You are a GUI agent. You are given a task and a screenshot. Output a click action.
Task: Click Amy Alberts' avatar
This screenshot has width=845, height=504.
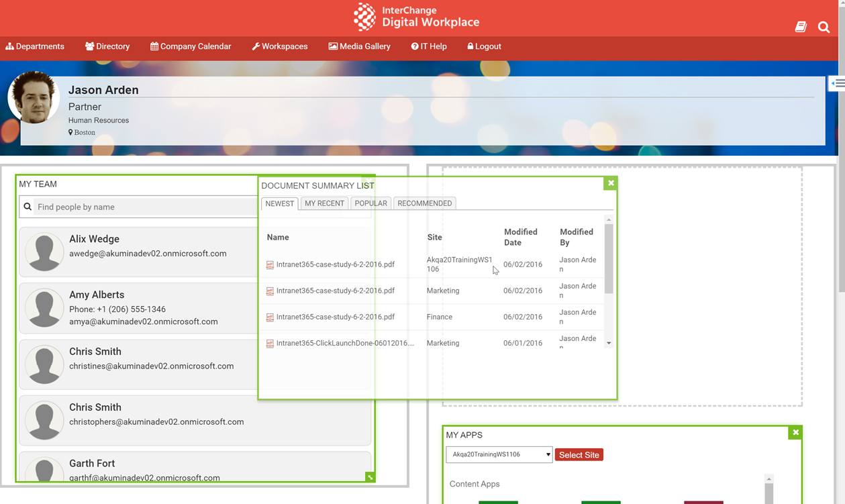tap(44, 308)
